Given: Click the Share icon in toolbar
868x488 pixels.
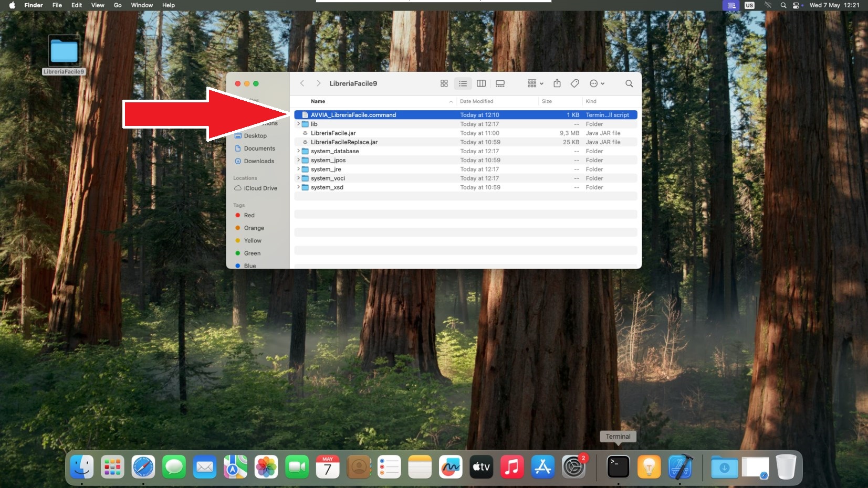Looking at the screenshot, I should point(557,83).
